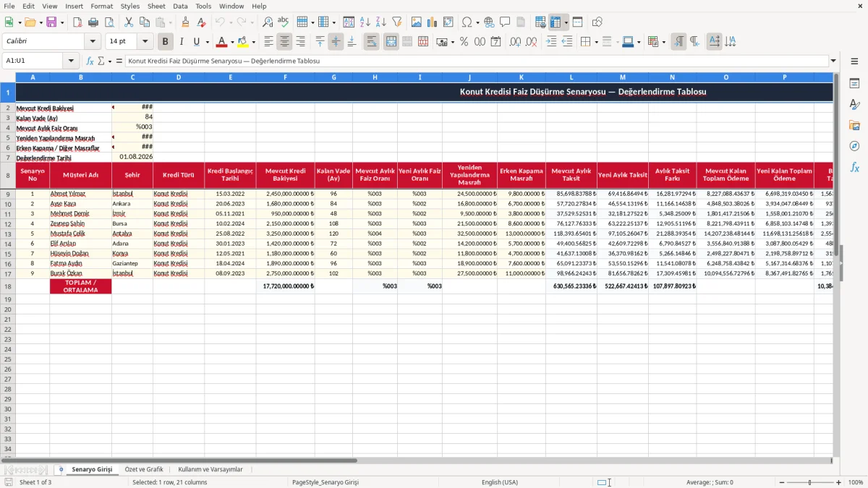The height and width of the screenshot is (488, 868).
Task: Sort ascending A to Z
Action: [x=365, y=22]
